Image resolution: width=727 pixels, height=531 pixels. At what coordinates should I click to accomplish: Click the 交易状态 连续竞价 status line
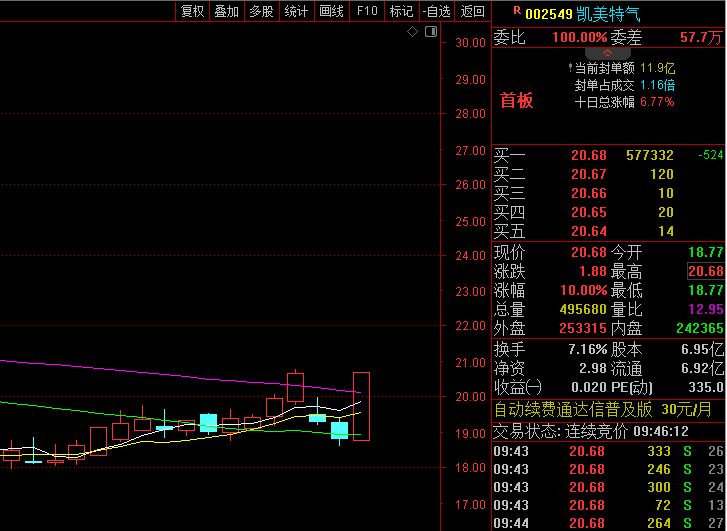[x=591, y=431]
